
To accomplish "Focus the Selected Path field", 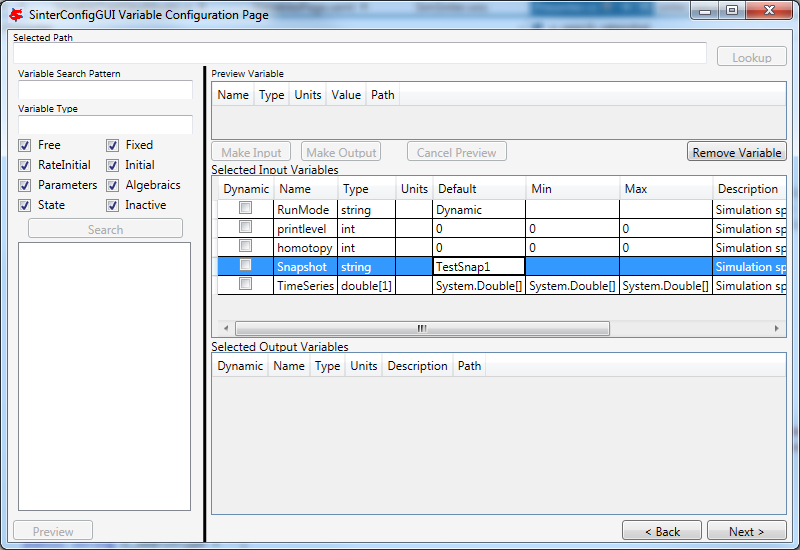I will pos(360,53).
